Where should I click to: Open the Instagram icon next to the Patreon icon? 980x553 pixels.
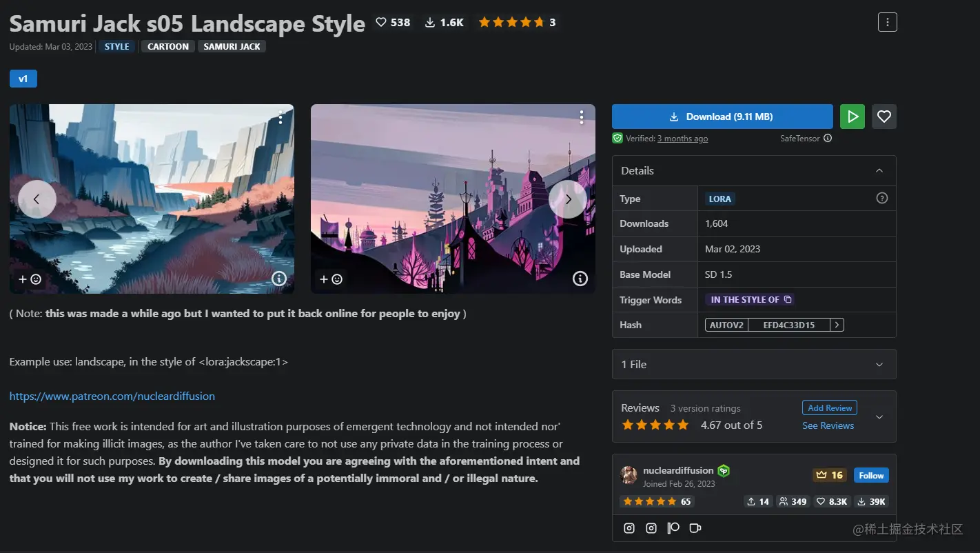[651, 528]
